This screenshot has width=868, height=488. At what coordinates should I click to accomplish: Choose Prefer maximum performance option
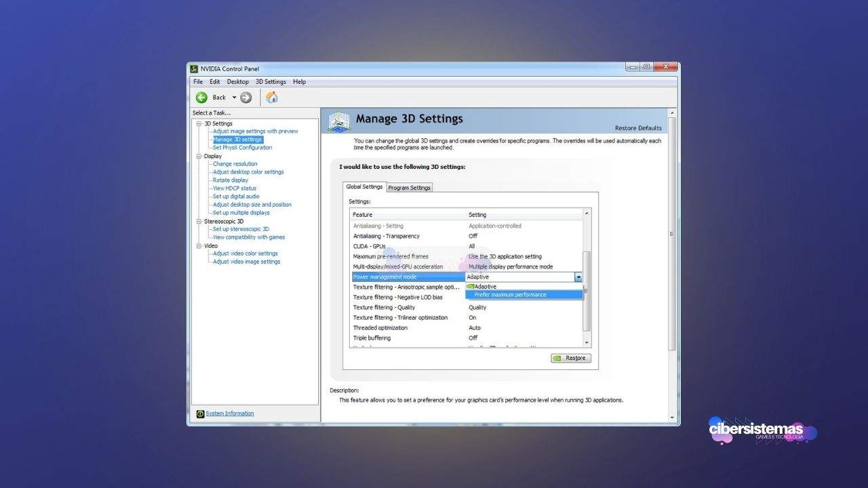[524, 295]
